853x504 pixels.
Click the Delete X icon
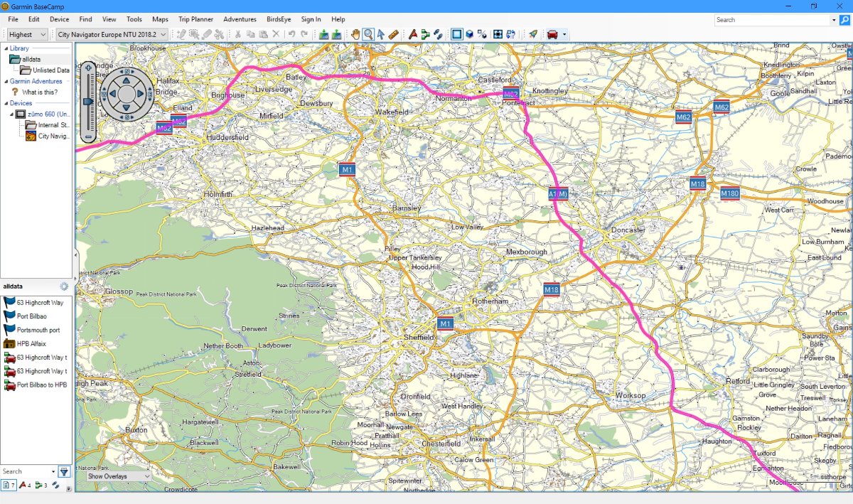(x=276, y=34)
